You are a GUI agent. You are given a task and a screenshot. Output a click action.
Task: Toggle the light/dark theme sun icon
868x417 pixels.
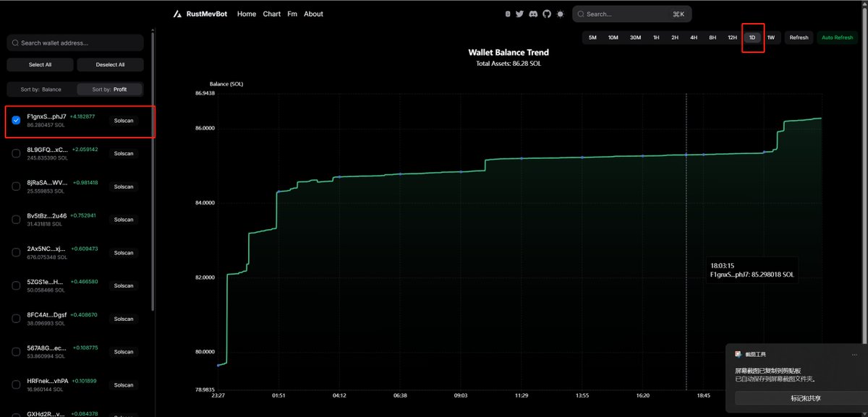click(x=560, y=14)
